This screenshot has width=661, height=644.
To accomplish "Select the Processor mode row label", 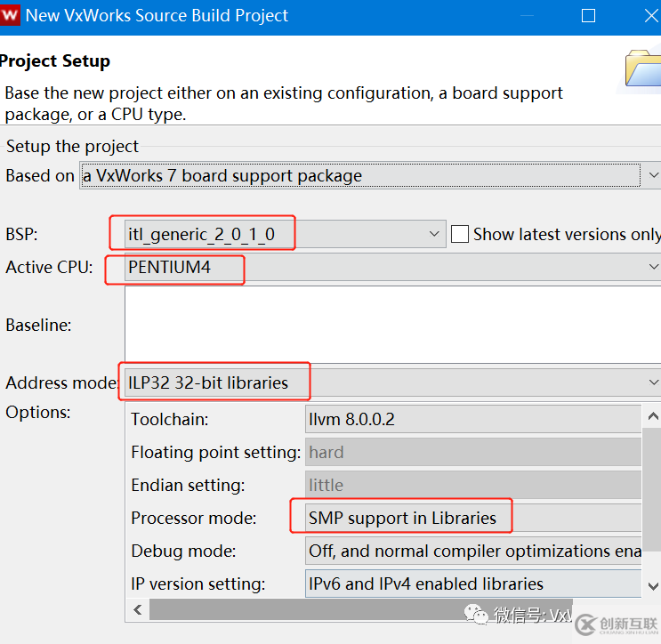I will pyautogui.click(x=193, y=518).
